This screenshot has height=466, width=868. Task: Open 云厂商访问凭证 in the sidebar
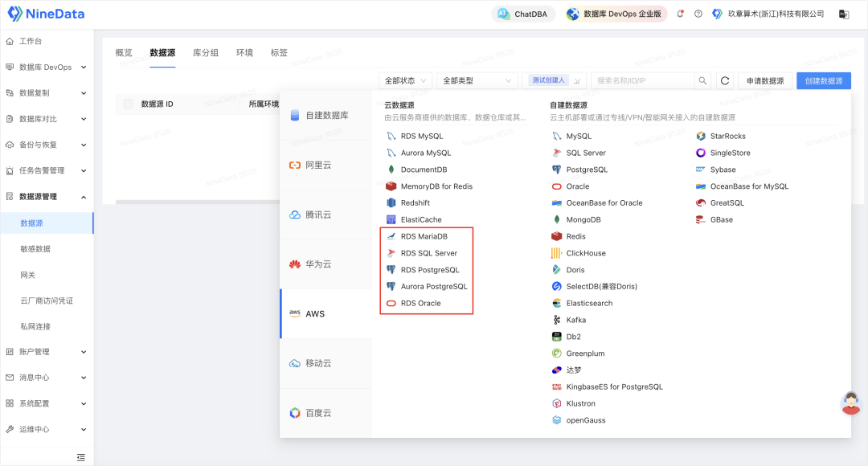tap(47, 300)
